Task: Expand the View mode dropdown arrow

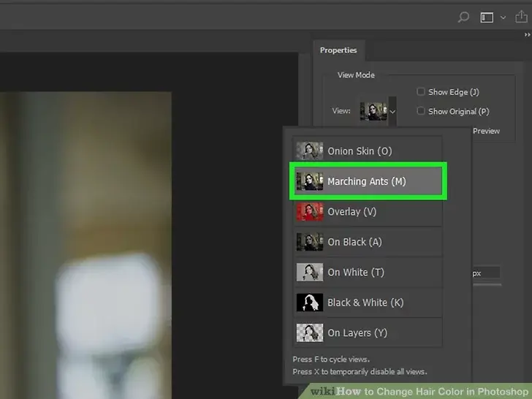Action: 392,112
